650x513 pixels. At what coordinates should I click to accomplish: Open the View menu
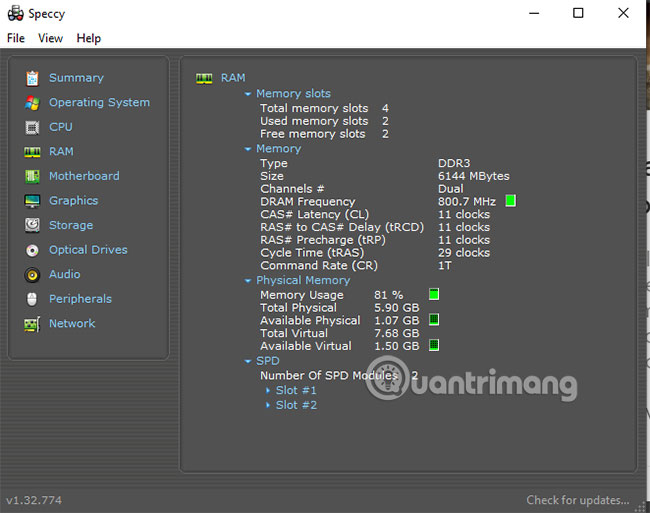(51, 38)
